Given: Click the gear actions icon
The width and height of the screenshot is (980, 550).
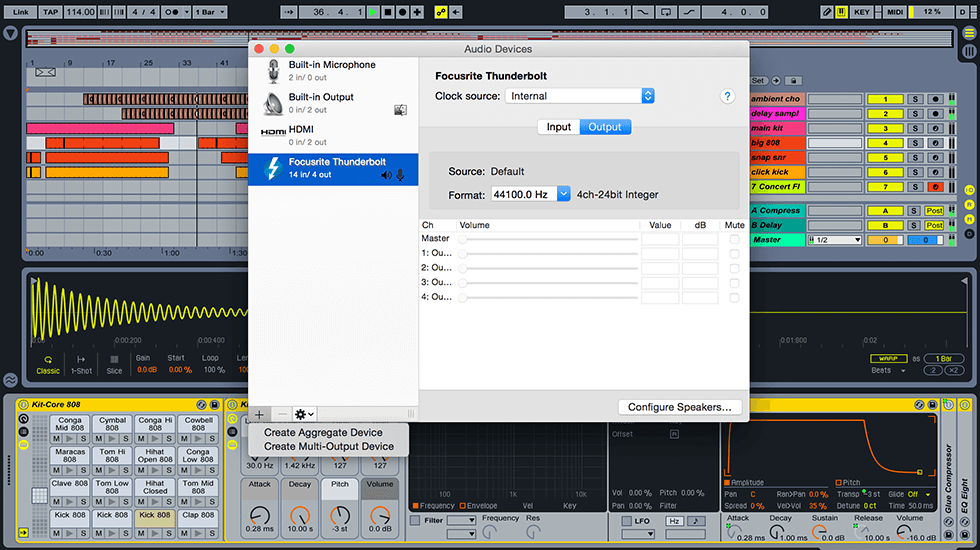Looking at the screenshot, I should pos(303,414).
